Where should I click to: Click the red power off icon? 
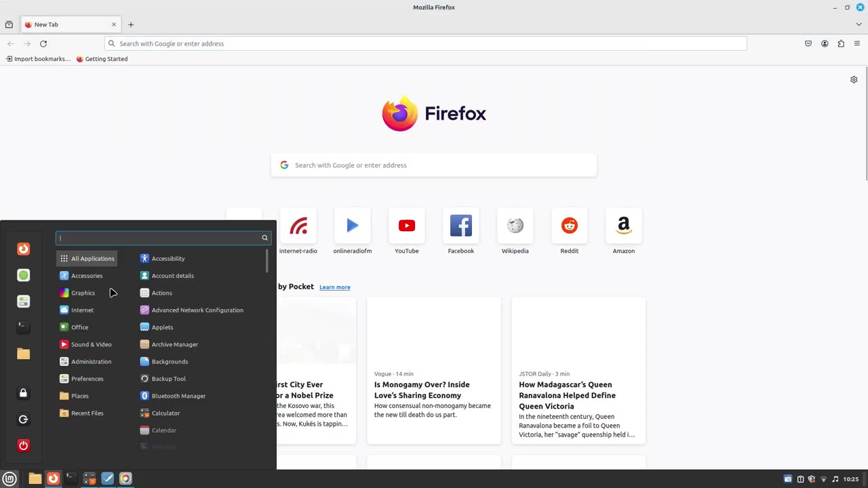click(x=23, y=445)
